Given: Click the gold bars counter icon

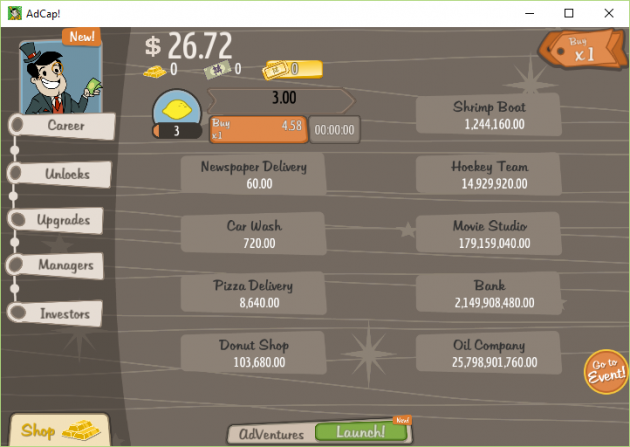Looking at the screenshot, I should point(155,71).
